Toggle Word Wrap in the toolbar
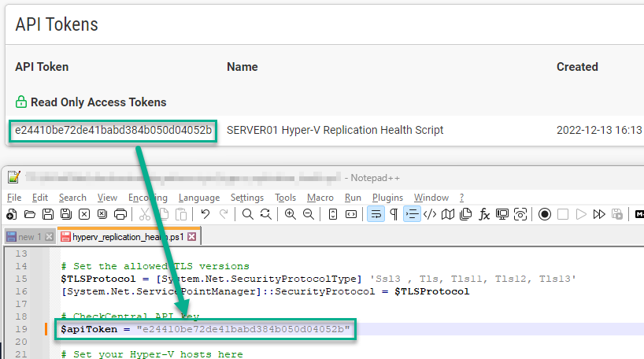 click(x=376, y=214)
